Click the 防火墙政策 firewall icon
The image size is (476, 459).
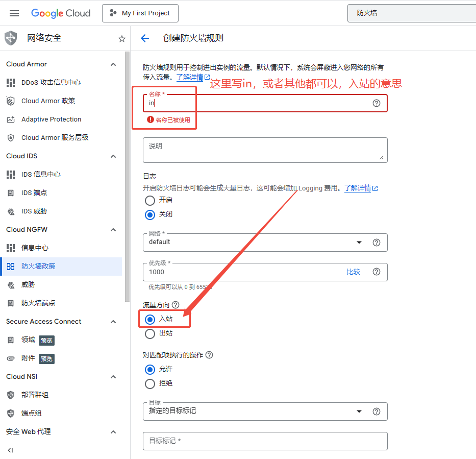[11, 267]
